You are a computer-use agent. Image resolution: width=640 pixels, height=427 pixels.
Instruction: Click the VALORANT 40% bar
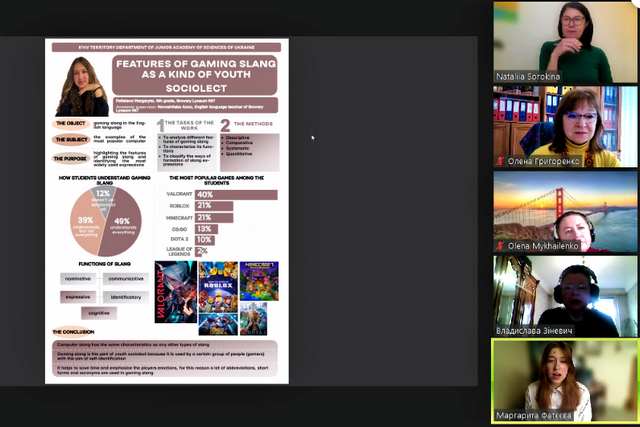[x=236, y=194]
